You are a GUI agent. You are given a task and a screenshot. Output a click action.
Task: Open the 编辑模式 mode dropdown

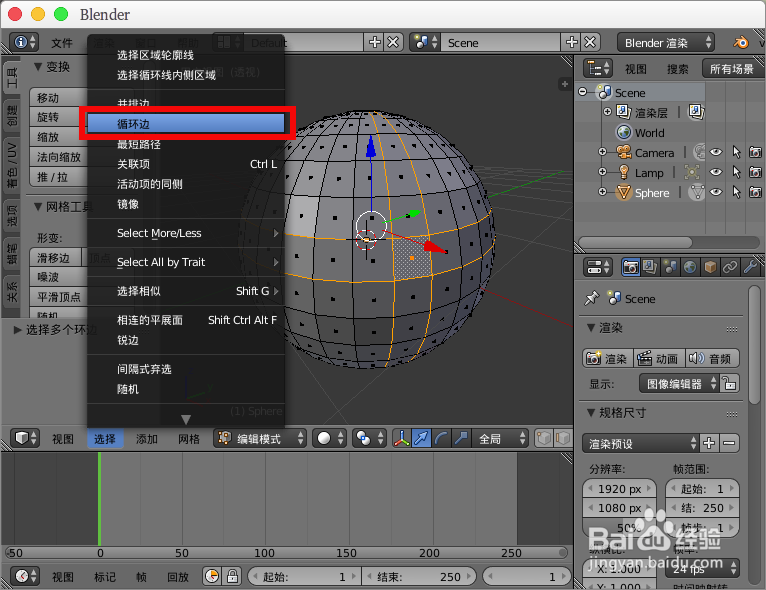click(x=260, y=438)
